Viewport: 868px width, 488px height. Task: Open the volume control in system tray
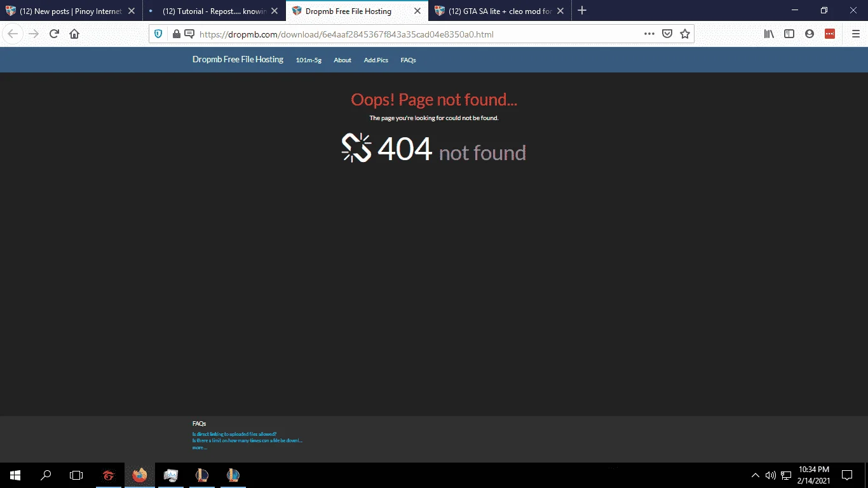pos(770,475)
